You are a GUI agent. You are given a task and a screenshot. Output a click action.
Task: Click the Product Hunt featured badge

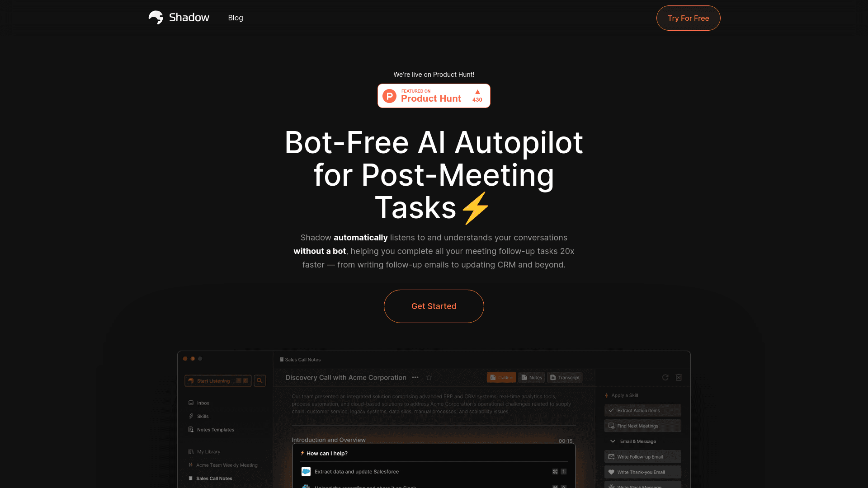434,96
